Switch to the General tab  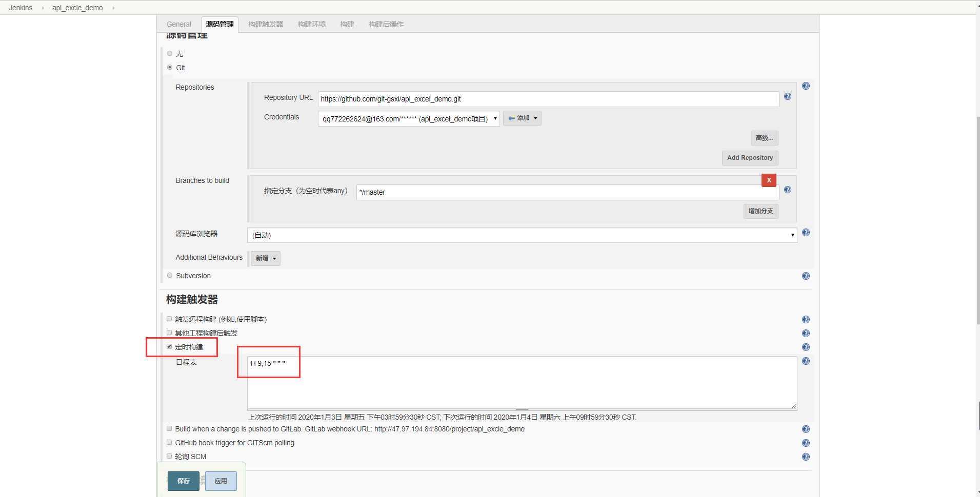[178, 24]
